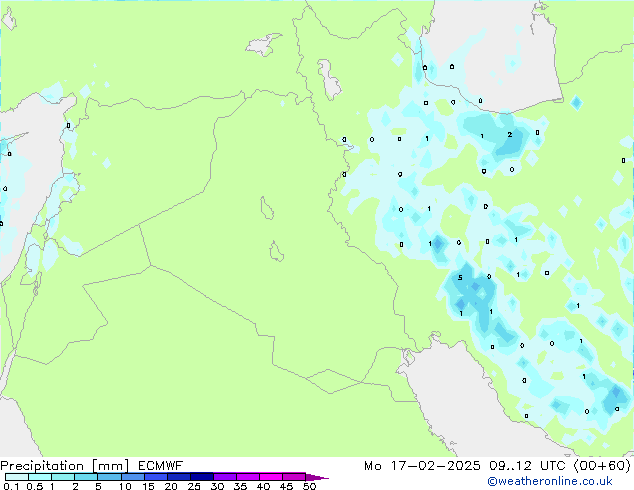Click the legend label '35'
634x490 pixels.
pos(240,486)
